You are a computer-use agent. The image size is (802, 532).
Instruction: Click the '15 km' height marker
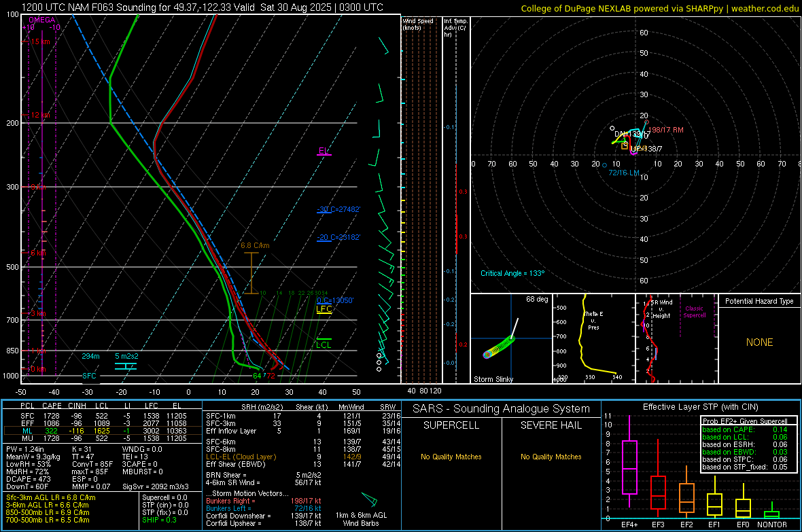[x=40, y=41]
